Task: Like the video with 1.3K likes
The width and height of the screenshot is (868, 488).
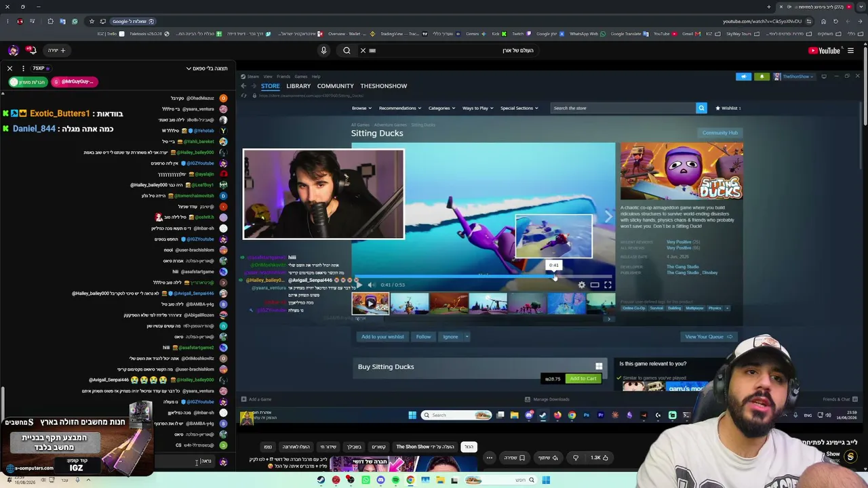Action: click(599, 457)
